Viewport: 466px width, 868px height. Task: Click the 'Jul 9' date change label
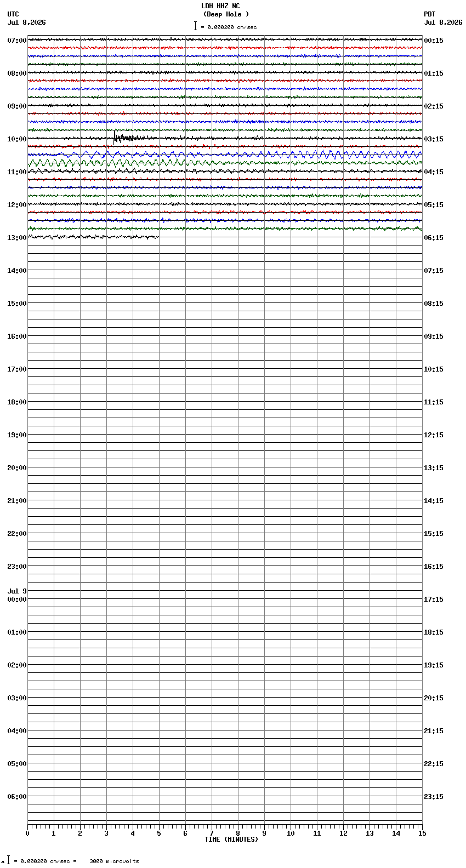point(17,591)
